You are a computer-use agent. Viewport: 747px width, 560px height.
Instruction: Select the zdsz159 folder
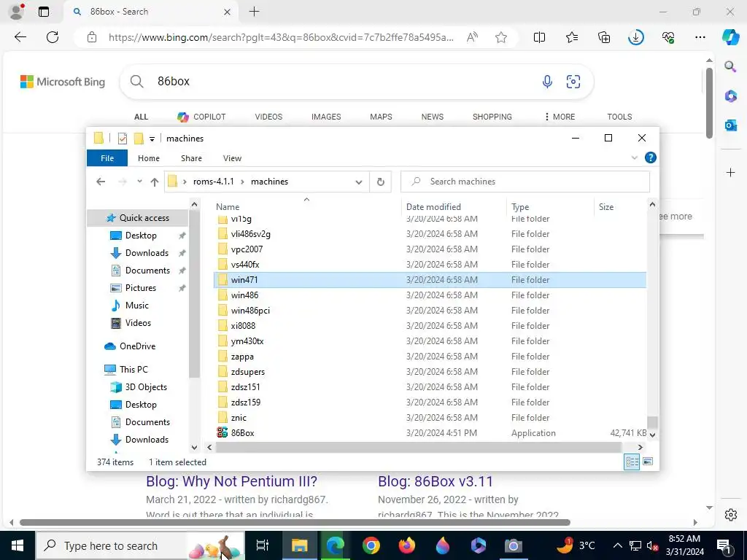click(x=245, y=402)
